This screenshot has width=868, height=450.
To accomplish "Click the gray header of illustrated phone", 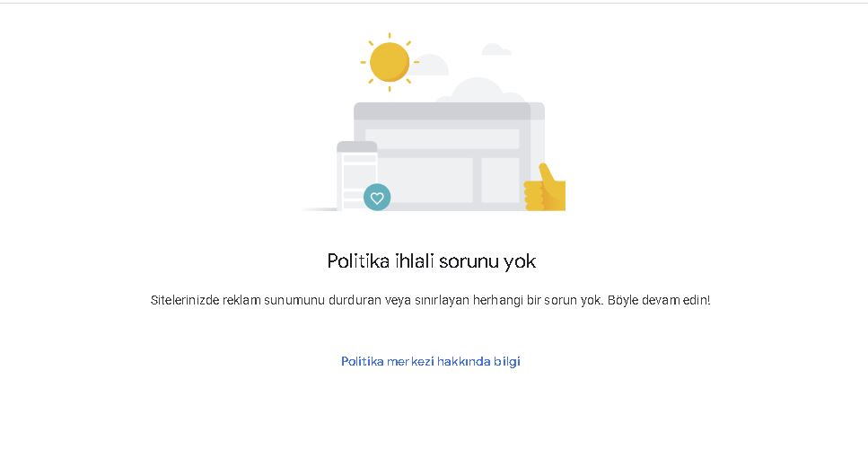I will click(357, 147).
